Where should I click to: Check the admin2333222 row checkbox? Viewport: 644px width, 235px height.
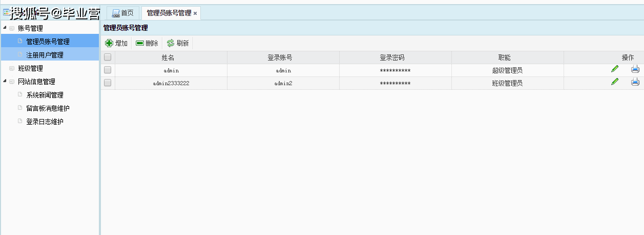tap(108, 83)
